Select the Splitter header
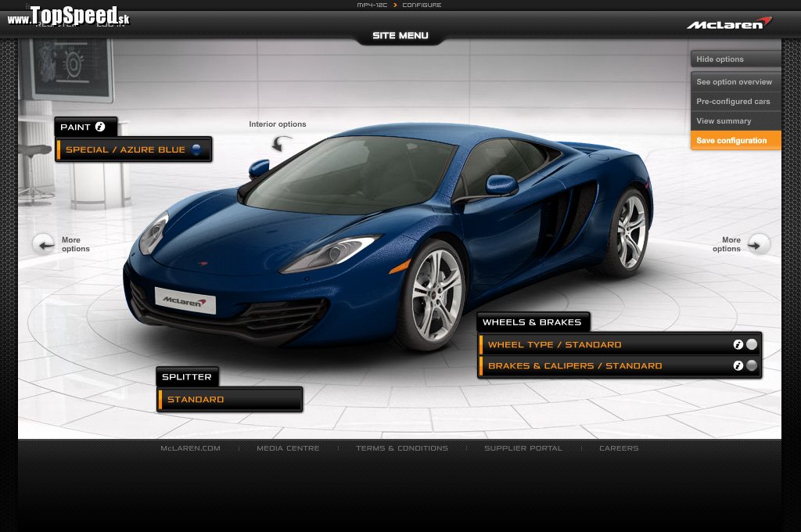This screenshot has width=801, height=532. tap(187, 376)
